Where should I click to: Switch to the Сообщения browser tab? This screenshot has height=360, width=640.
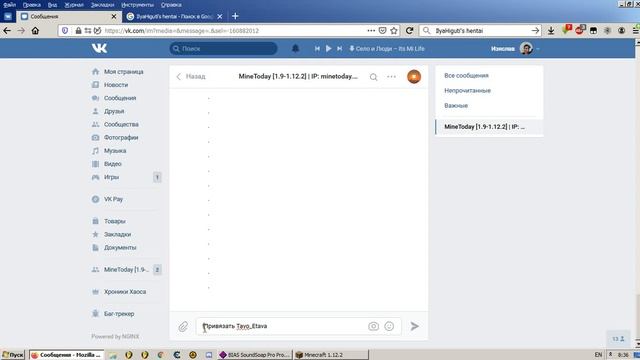[x=69, y=17]
